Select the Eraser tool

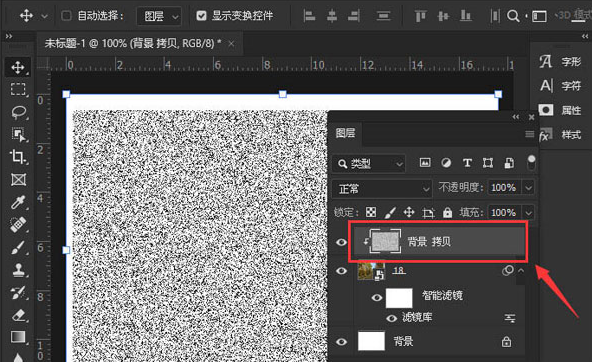point(18,315)
